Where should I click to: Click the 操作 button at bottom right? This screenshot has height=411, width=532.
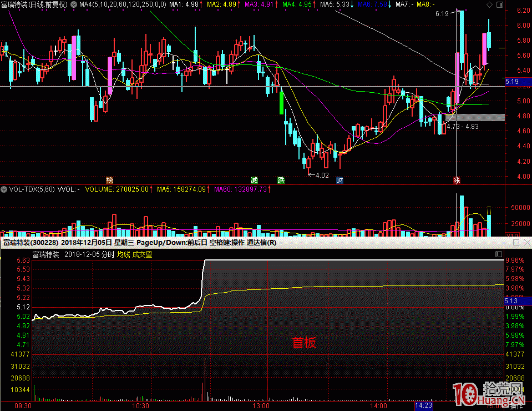coord(516,406)
